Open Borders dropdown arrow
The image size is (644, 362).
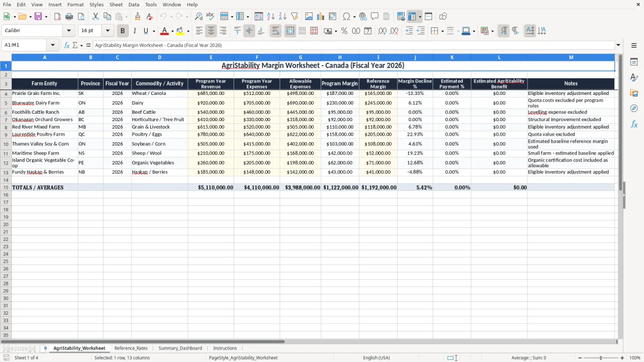click(442, 31)
